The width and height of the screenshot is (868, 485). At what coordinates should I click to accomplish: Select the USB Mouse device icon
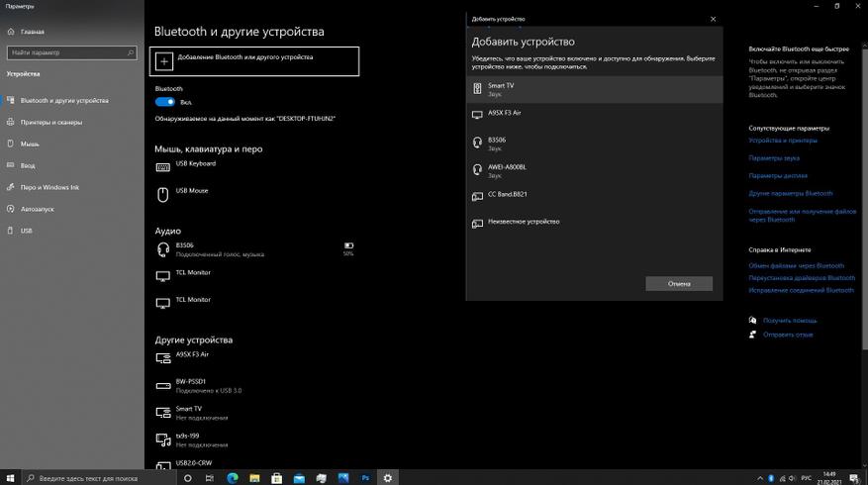click(163, 194)
